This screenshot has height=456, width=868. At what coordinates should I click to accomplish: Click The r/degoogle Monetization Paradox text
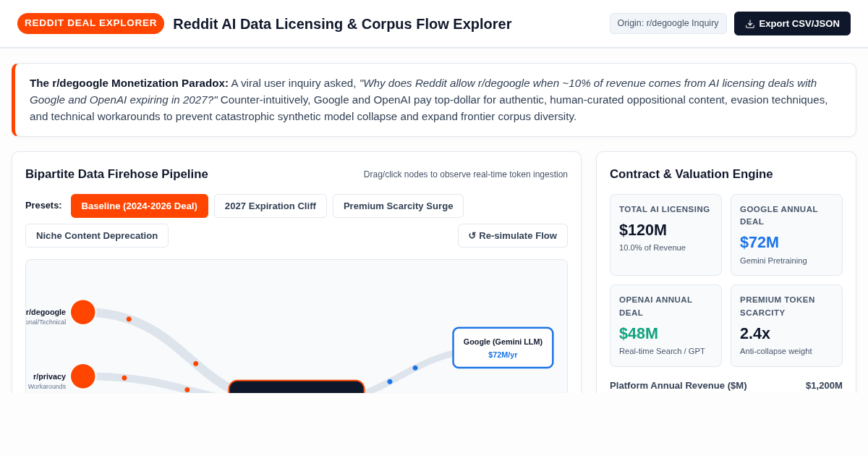click(129, 83)
